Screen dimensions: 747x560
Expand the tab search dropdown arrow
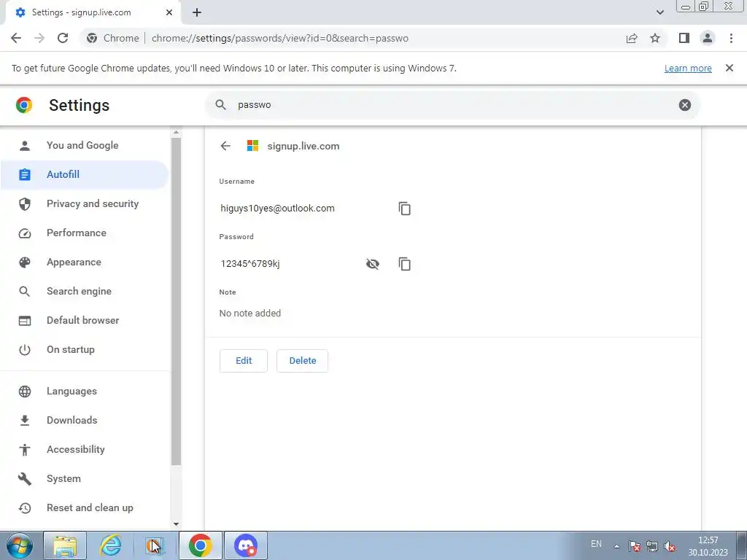point(659,12)
